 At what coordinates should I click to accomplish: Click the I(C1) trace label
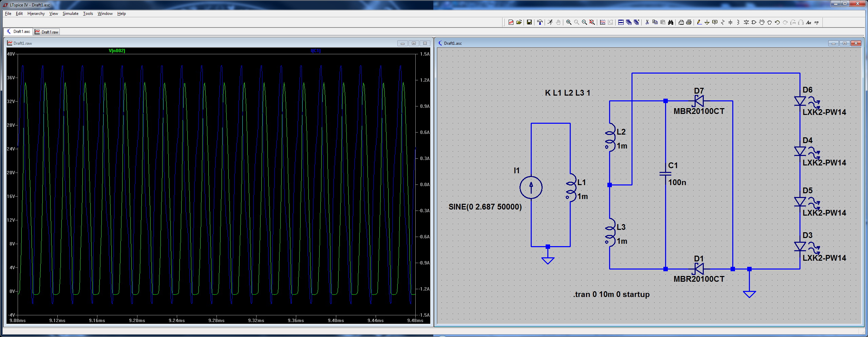pyautogui.click(x=316, y=51)
